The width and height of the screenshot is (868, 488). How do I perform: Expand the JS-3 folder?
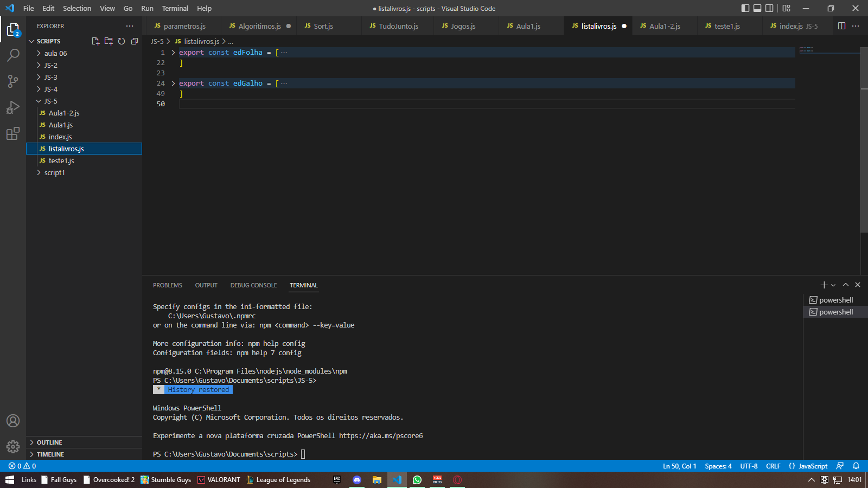click(84, 77)
